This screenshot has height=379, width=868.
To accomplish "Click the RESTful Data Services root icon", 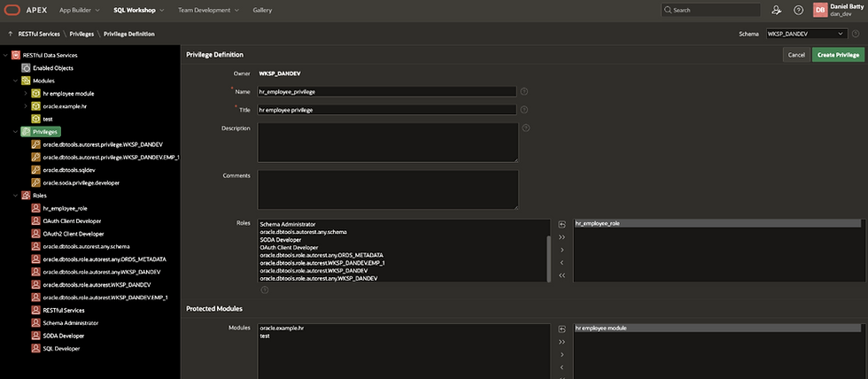I will coord(16,55).
